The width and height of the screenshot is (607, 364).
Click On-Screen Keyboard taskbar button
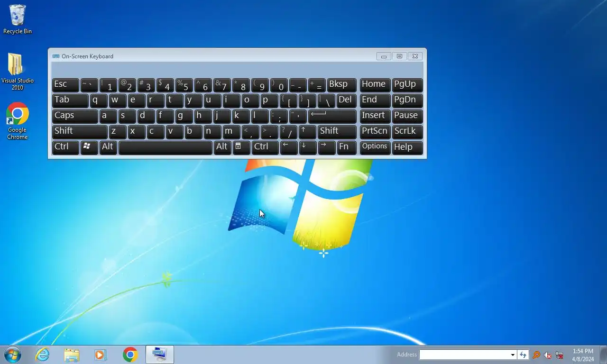160,355
